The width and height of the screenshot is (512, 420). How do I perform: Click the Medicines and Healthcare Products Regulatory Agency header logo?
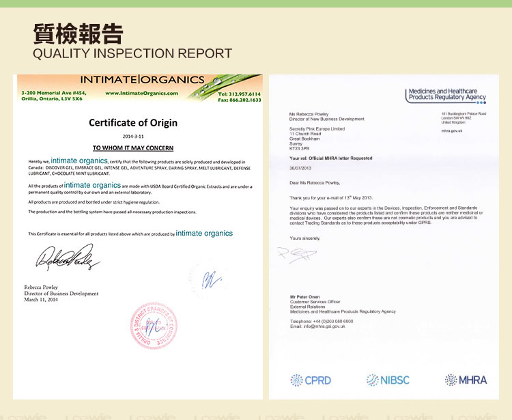(446, 94)
